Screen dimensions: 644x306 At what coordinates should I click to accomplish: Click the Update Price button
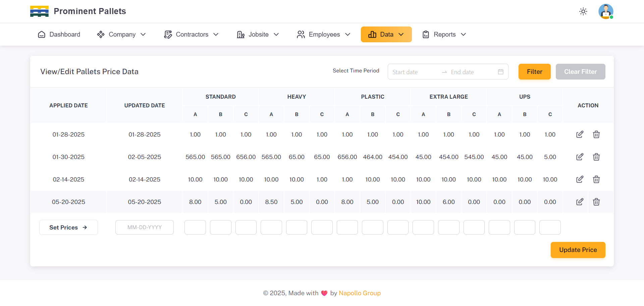(578, 250)
